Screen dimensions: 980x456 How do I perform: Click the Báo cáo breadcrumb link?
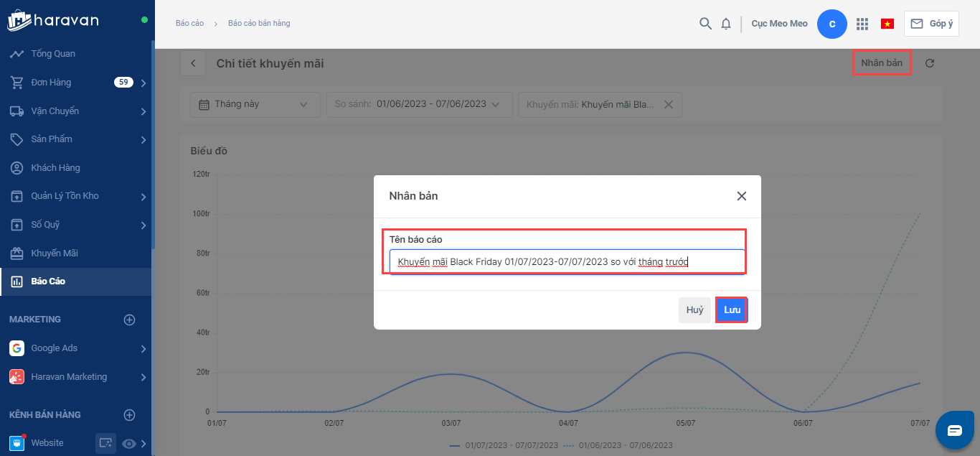point(189,23)
